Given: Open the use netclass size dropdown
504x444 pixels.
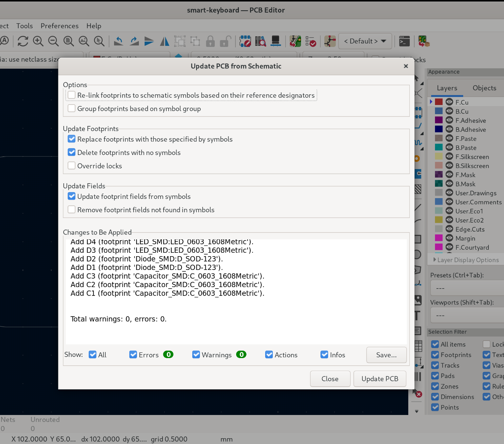Looking at the screenshot, I should (x=41, y=59).
